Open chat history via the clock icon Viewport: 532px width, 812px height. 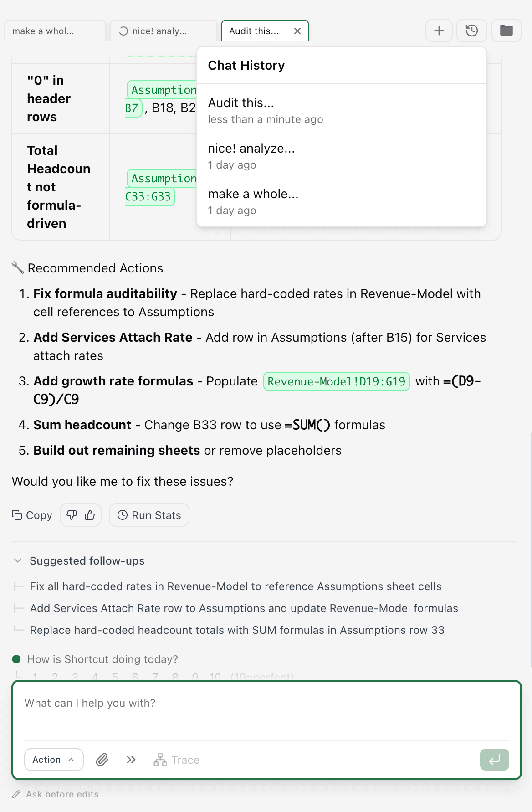471,31
